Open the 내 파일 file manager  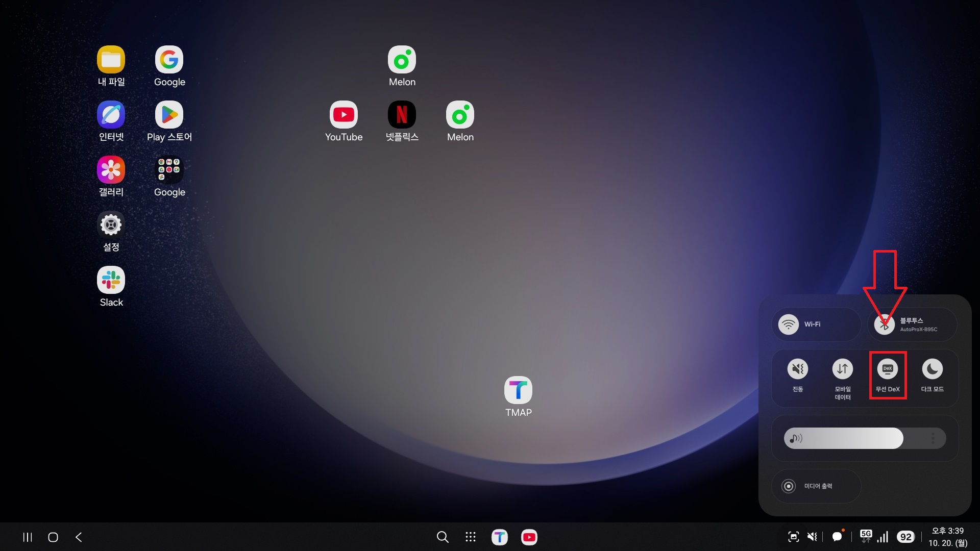pyautogui.click(x=111, y=60)
